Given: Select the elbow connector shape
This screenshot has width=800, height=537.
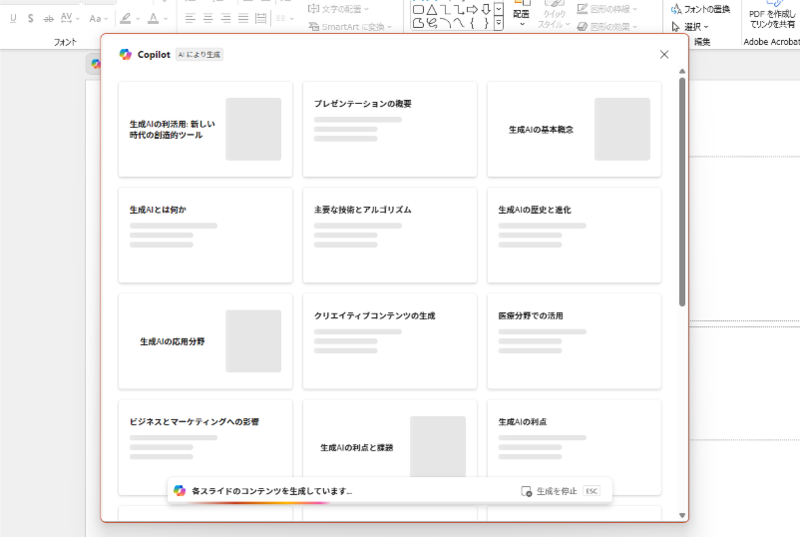Looking at the screenshot, I should click(445, 10).
